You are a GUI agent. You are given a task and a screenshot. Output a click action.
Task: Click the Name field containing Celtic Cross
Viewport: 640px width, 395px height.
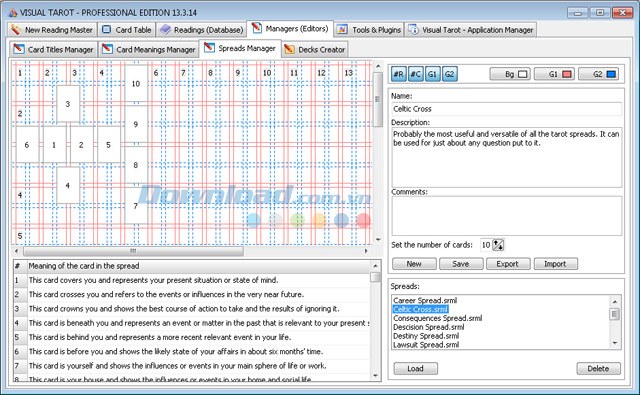tap(507, 109)
